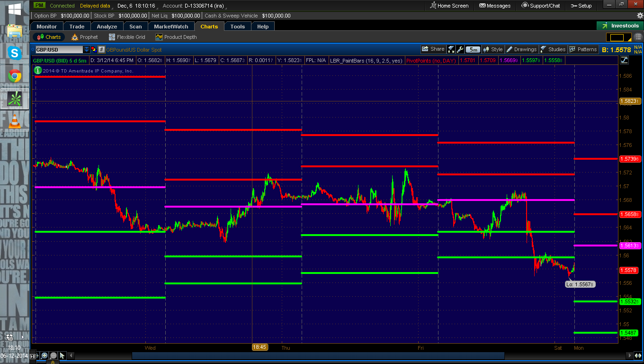Click the Windows taskbar clock 18:10
Viewport: 644px width, 364px height.
click(14, 348)
